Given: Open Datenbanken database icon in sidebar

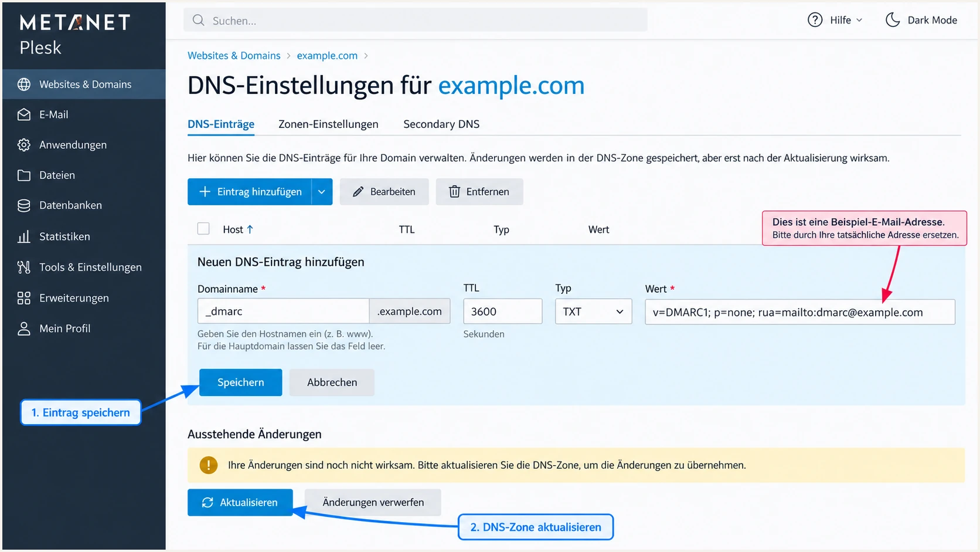Looking at the screenshot, I should click(x=24, y=205).
